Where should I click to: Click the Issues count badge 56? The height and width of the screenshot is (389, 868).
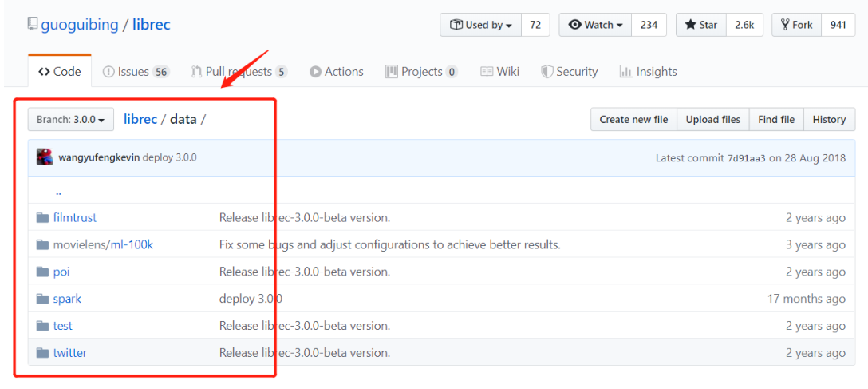tap(161, 72)
